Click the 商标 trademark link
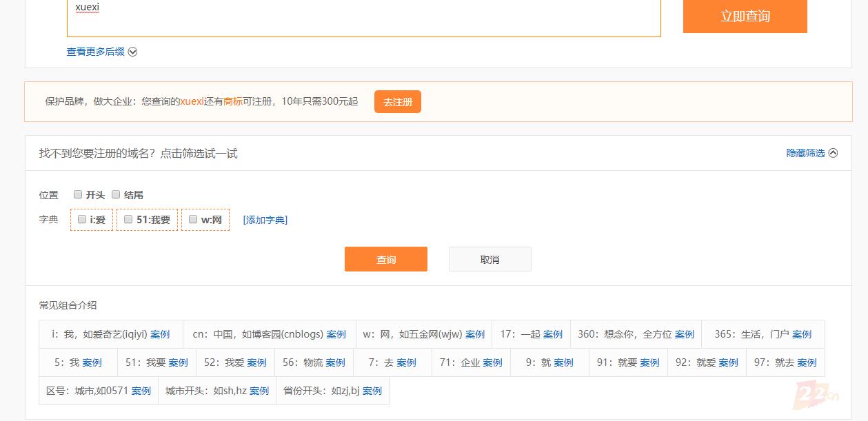Screen dimensions: 868x421 (232, 101)
